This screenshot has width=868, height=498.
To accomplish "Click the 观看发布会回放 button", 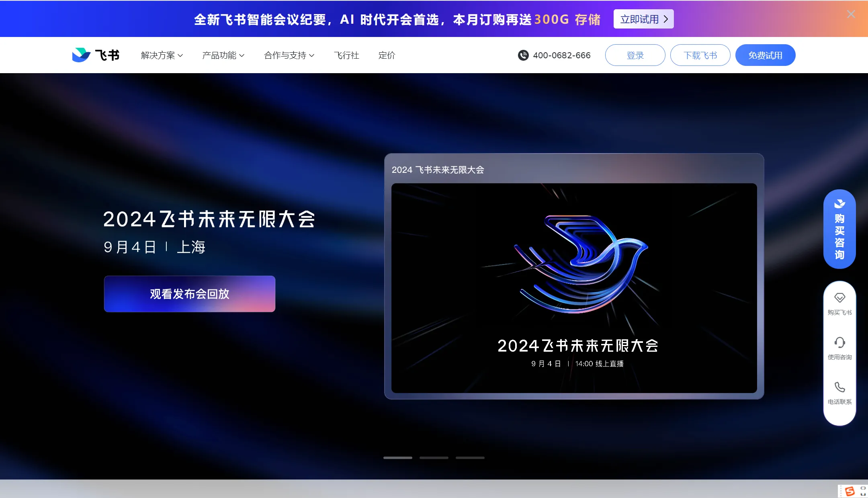I will (190, 294).
